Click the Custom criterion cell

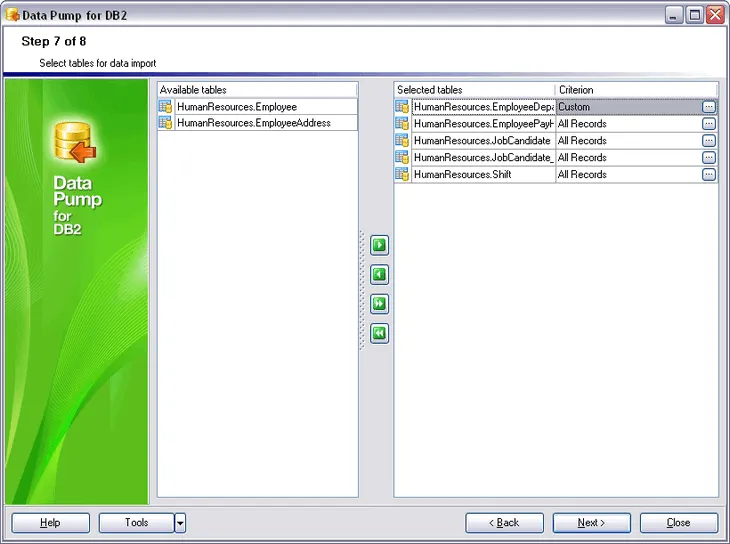point(629,107)
